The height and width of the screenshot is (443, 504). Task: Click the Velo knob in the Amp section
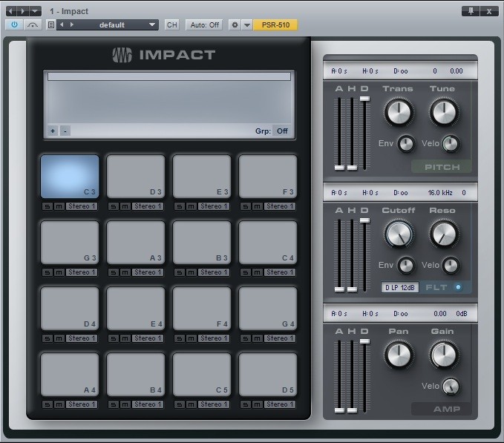pyautogui.click(x=451, y=386)
